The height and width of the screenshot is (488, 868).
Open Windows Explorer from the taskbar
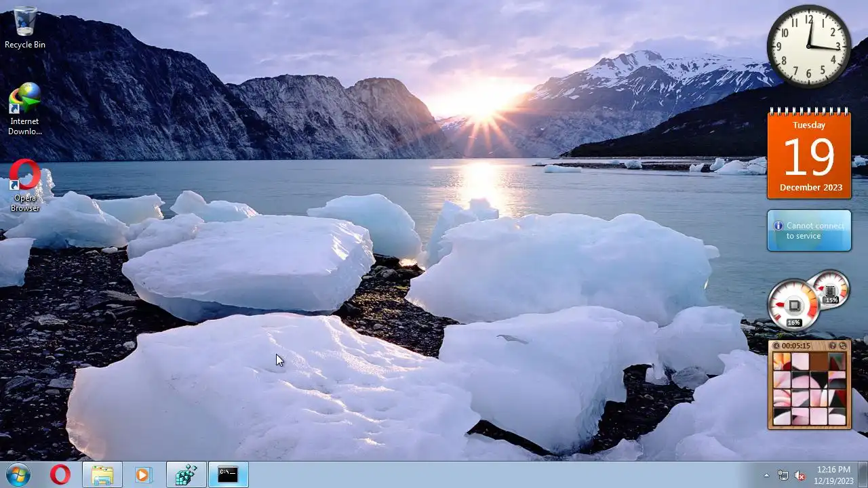point(102,474)
